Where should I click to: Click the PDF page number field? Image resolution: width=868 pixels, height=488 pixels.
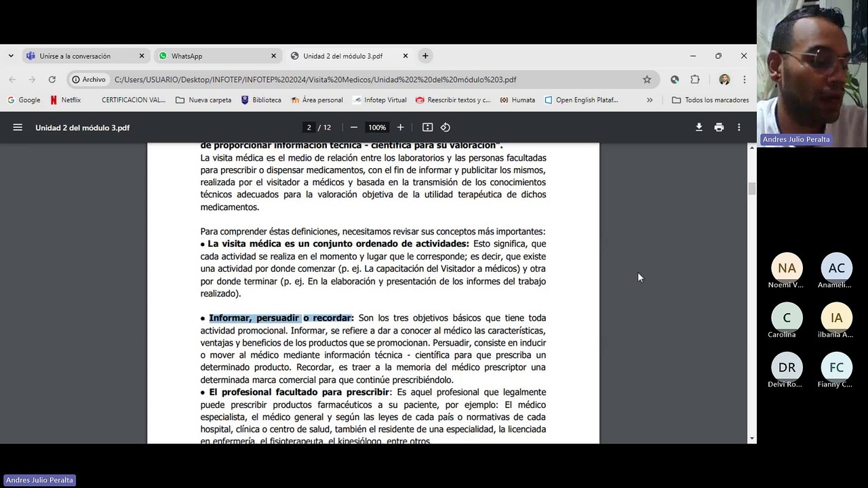tap(309, 127)
